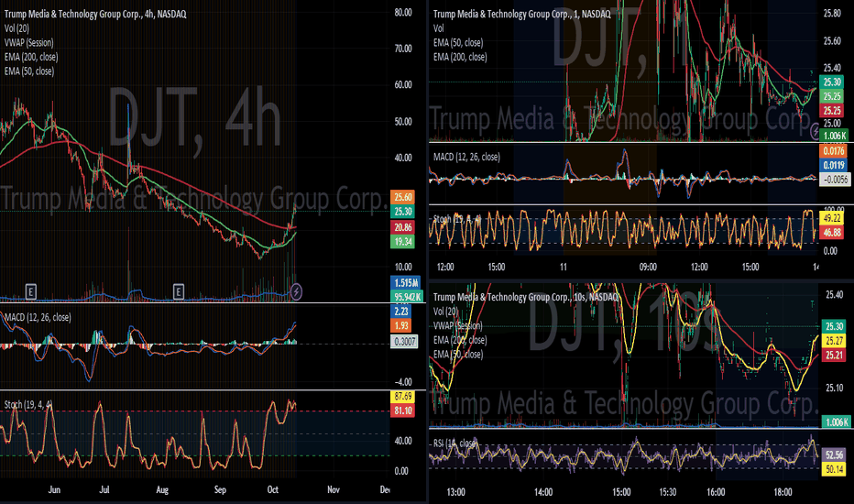Click -0.0056 histogram label
854x504 pixels.
click(x=835, y=180)
